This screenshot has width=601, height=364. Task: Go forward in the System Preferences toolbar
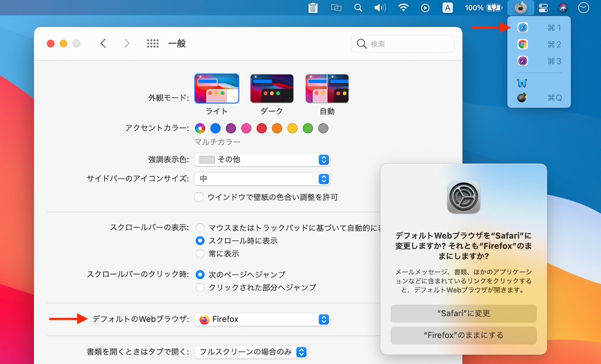click(x=127, y=44)
